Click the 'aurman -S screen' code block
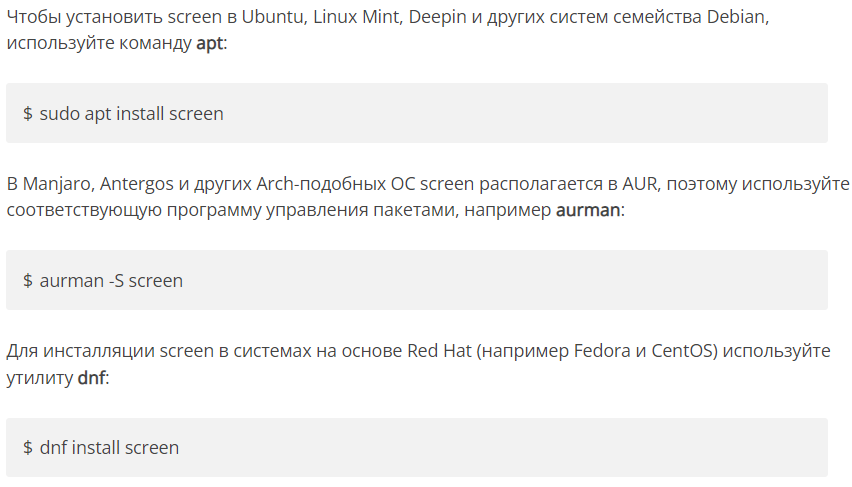This screenshot has height=487, width=852. point(417,280)
